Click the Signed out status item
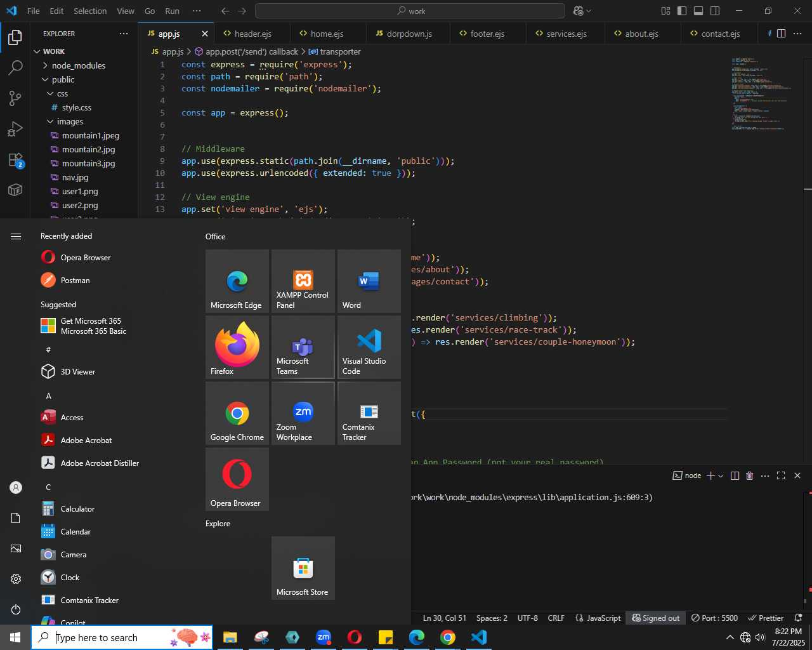The image size is (812, 650). coord(655,618)
